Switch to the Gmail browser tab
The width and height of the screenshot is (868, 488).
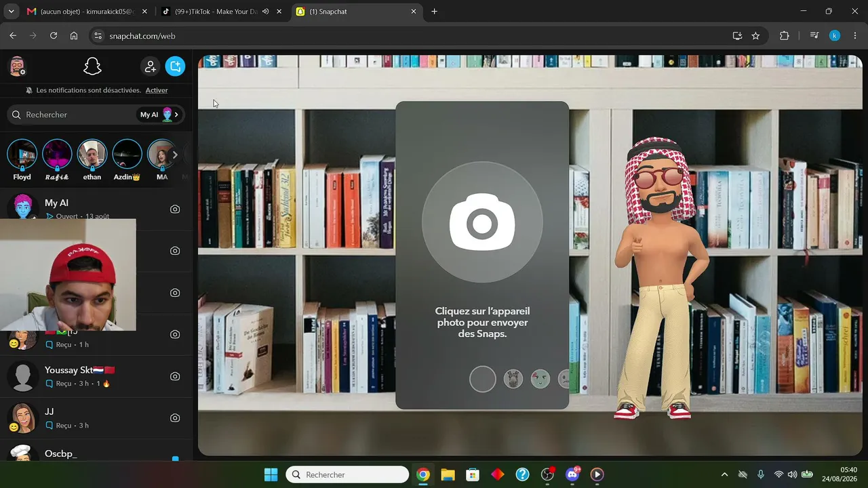click(x=86, y=12)
